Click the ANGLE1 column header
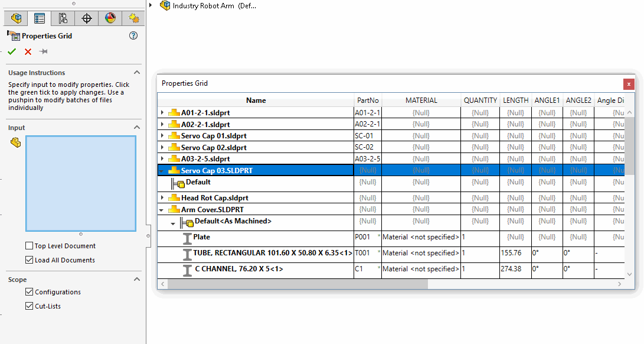The width and height of the screenshot is (644, 344). tap(547, 100)
